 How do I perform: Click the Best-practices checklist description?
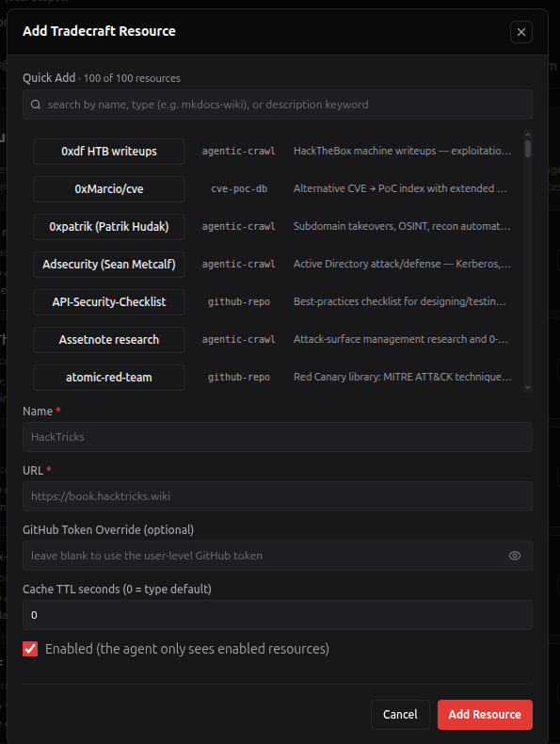[x=400, y=301]
